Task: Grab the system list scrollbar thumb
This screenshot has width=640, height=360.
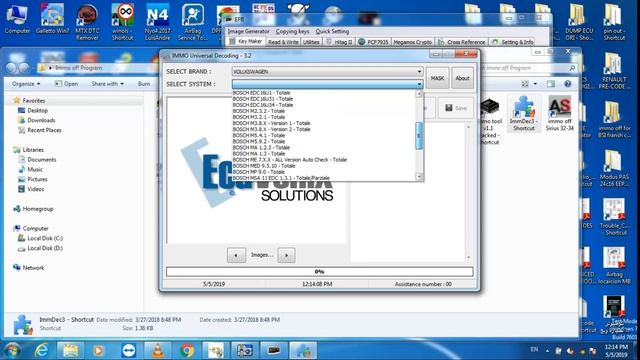Action: click(x=419, y=136)
